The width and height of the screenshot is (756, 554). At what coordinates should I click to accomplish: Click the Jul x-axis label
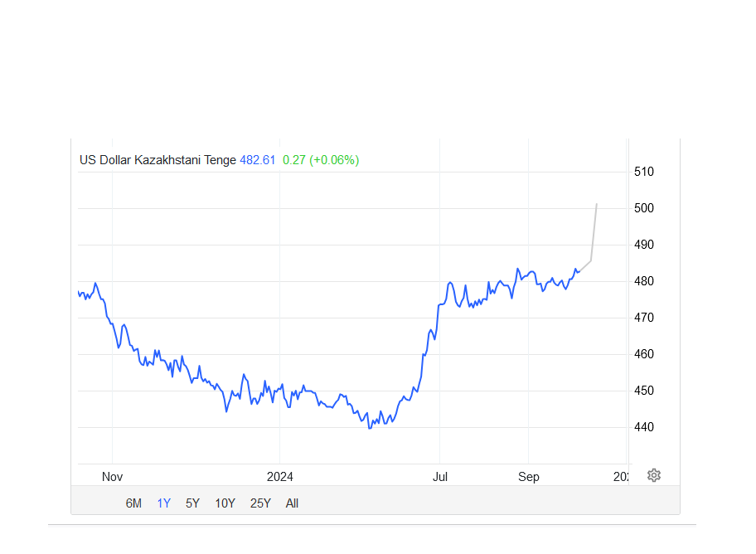pyautogui.click(x=439, y=477)
